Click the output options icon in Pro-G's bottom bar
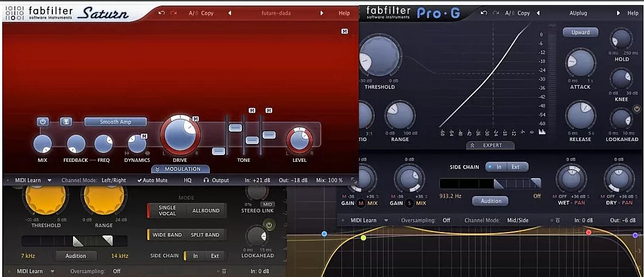 coord(557,220)
